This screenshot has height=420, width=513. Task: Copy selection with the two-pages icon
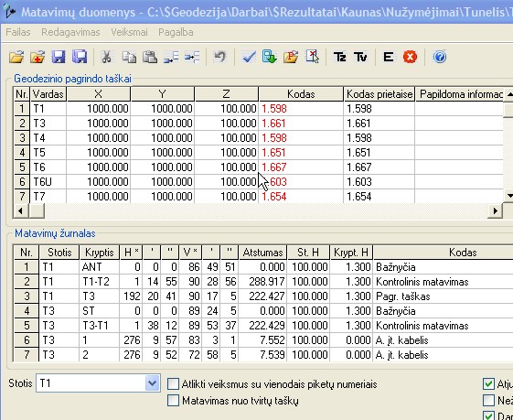(x=129, y=58)
